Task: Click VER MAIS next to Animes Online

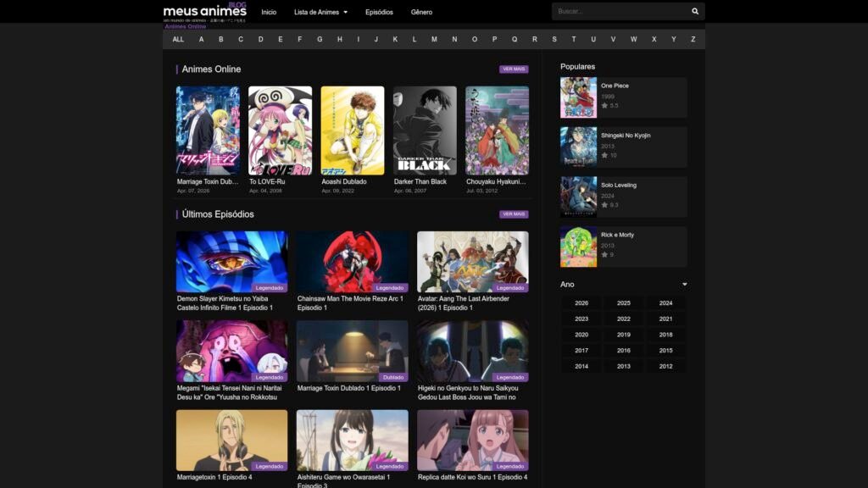Action: [514, 69]
